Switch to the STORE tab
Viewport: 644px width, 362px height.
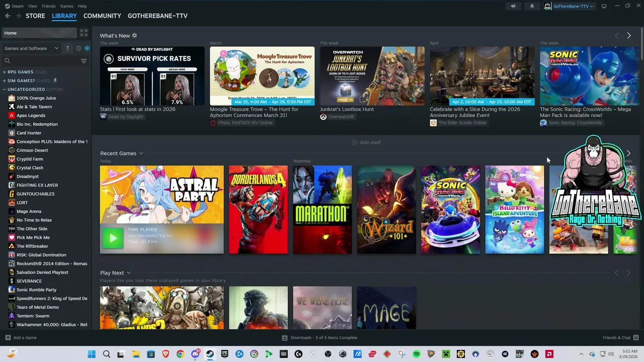tap(35, 16)
